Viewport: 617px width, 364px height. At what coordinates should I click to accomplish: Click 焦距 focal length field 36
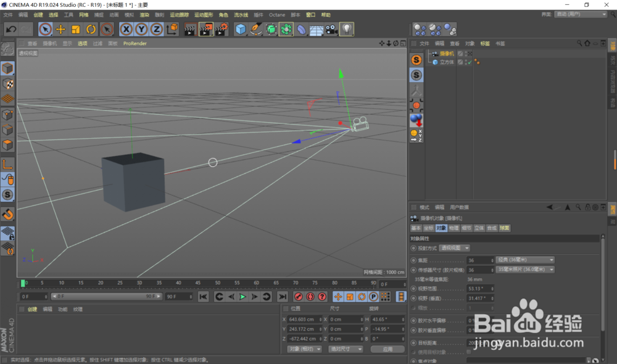tap(480, 260)
